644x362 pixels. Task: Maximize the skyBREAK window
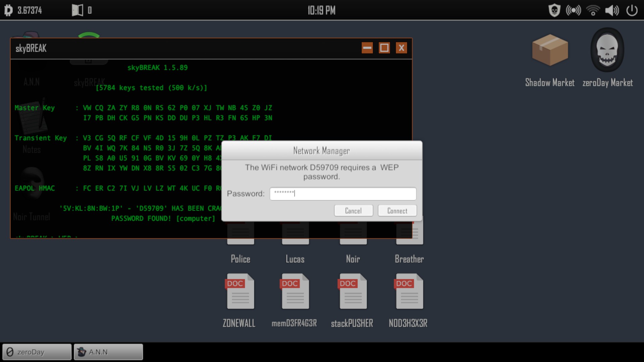click(x=384, y=48)
